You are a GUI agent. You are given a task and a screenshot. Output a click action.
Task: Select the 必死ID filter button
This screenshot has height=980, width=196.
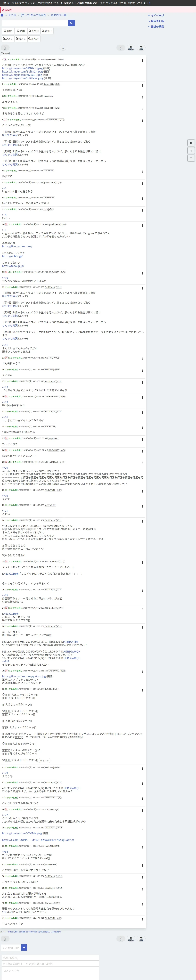tap(47, 31)
